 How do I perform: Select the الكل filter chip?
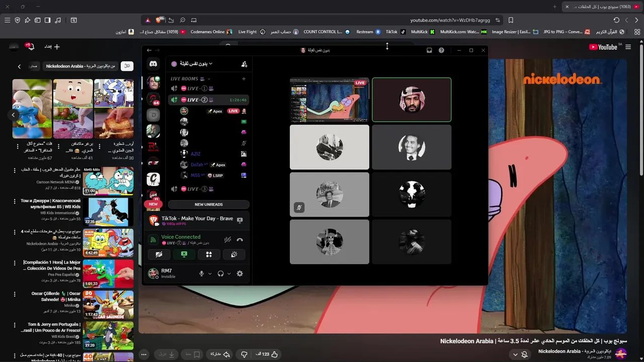coord(127,66)
